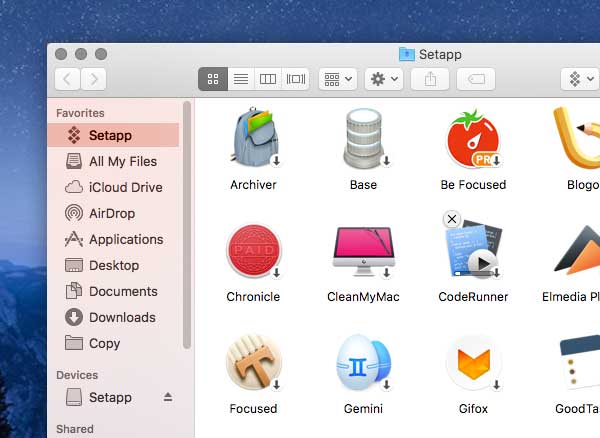Open Copy folder in sidebar

(x=113, y=343)
